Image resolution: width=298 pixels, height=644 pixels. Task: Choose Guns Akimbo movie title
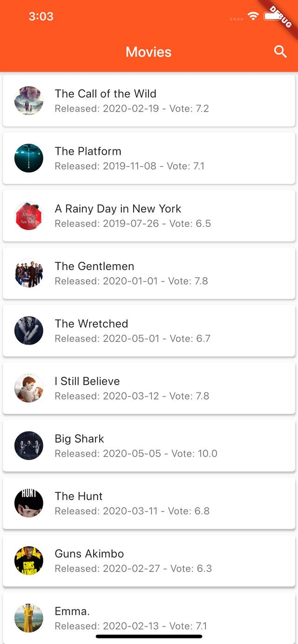tap(89, 554)
